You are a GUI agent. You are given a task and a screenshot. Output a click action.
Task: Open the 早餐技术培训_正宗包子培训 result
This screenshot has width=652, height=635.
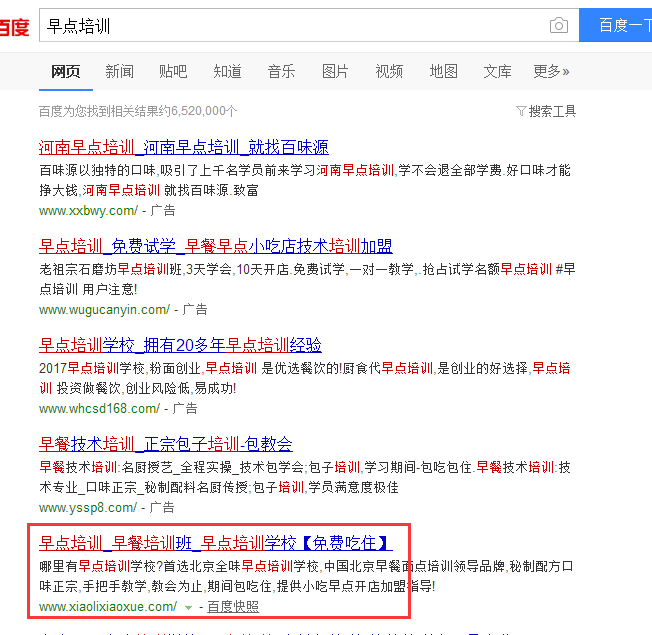165,444
